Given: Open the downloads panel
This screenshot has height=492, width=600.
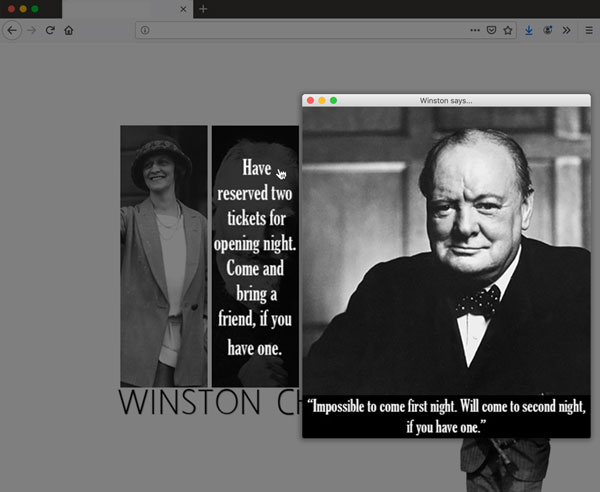Looking at the screenshot, I should 530,30.
